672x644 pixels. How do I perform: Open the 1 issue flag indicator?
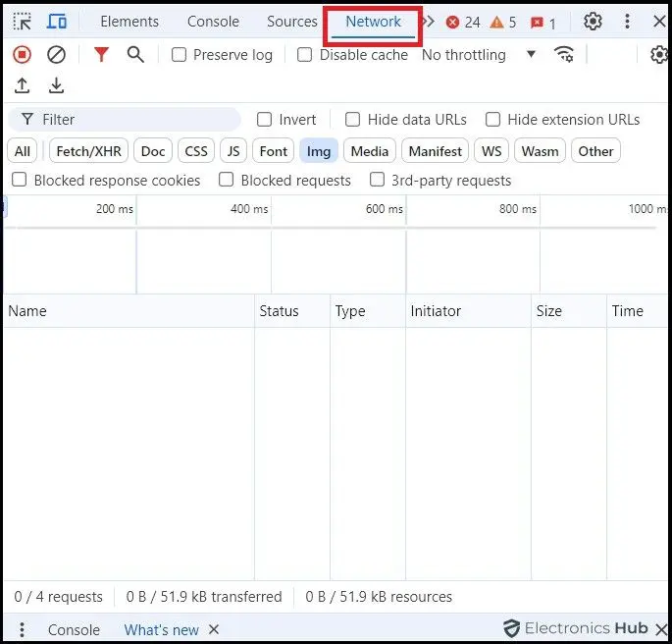[x=543, y=23]
